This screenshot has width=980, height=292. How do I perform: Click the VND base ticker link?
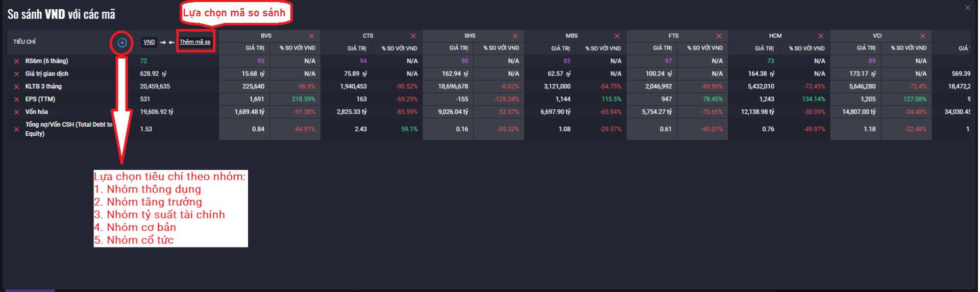point(149,42)
